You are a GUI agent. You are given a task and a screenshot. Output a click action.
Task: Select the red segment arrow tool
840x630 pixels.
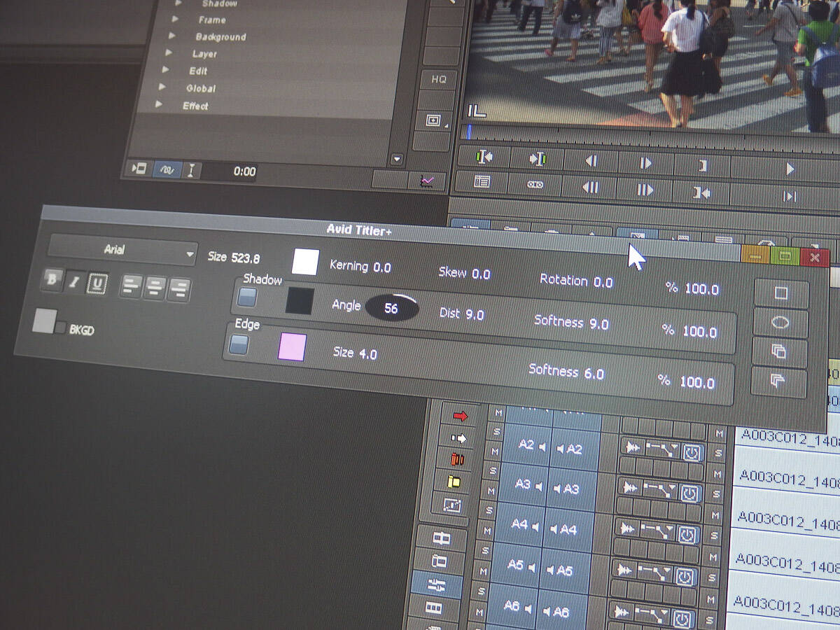coord(460,416)
